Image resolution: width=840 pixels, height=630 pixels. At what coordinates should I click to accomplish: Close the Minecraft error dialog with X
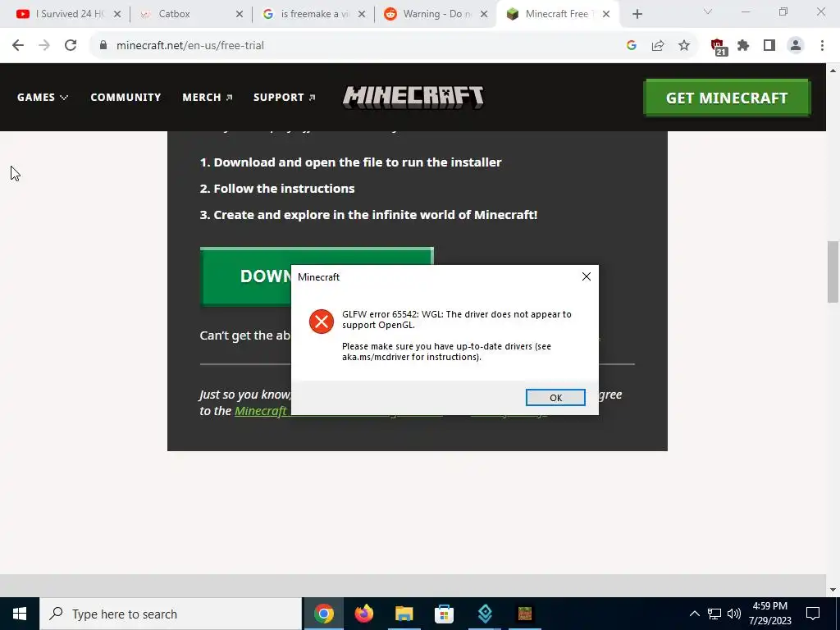(x=586, y=276)
